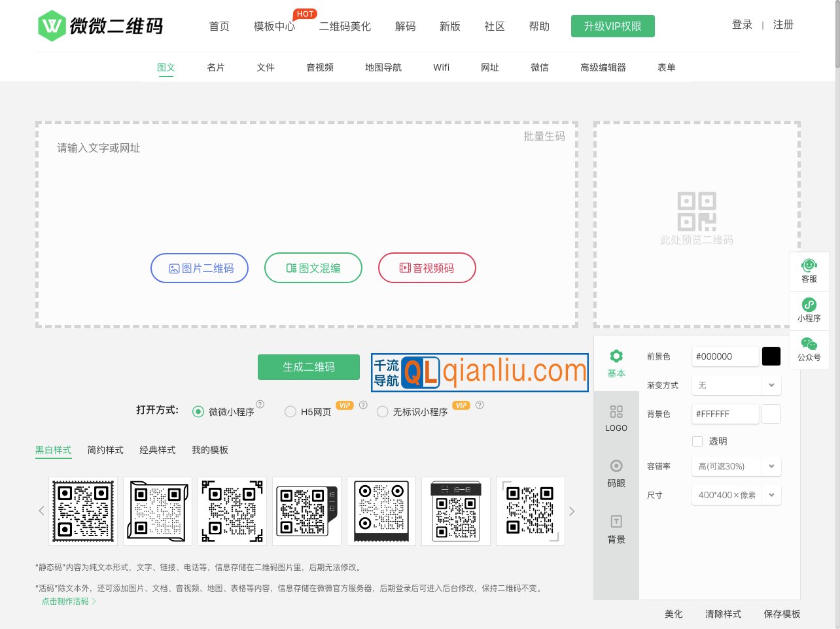Open the 公众号 official account icon

pos(809,349)
